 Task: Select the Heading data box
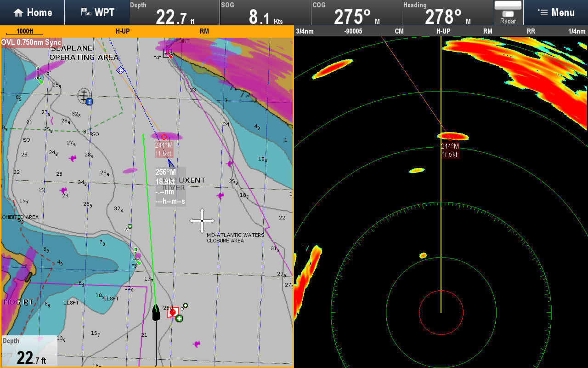coord(447,12)
